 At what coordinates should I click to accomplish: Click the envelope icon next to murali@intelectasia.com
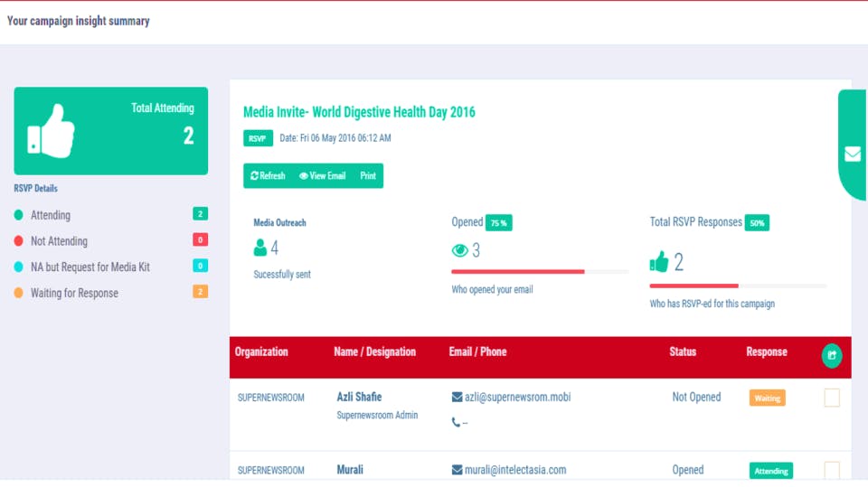point(457,470)
